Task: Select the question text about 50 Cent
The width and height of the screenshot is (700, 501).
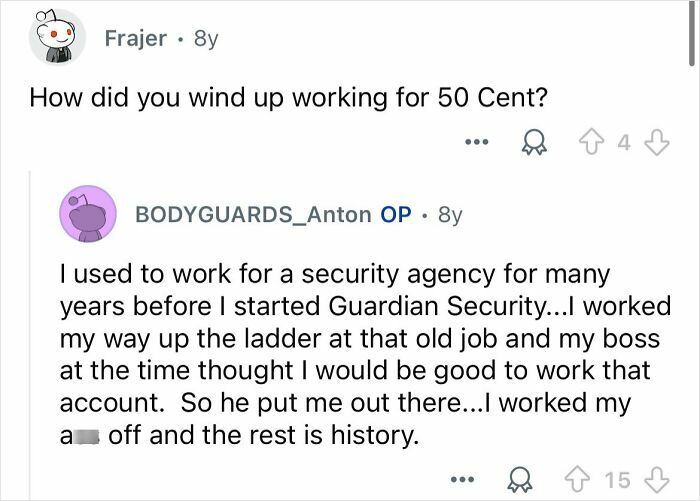Action: click(x=288, y=97)
